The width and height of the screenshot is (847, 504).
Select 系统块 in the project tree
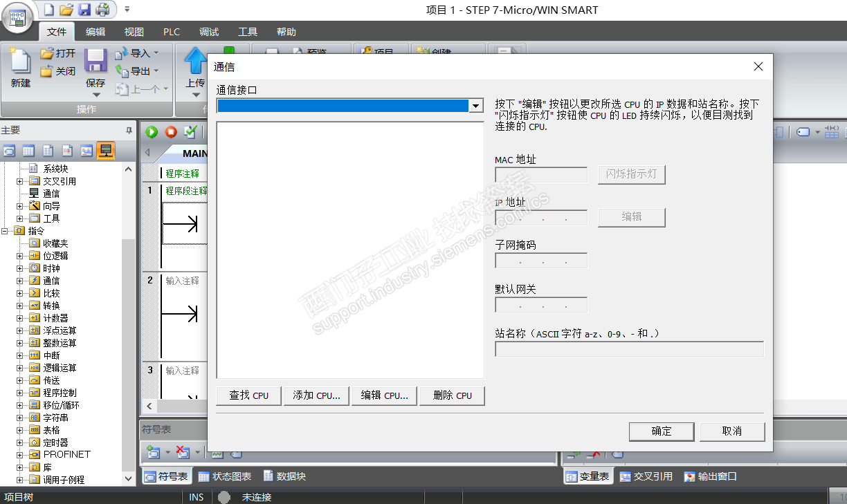(x=55, y=169)
